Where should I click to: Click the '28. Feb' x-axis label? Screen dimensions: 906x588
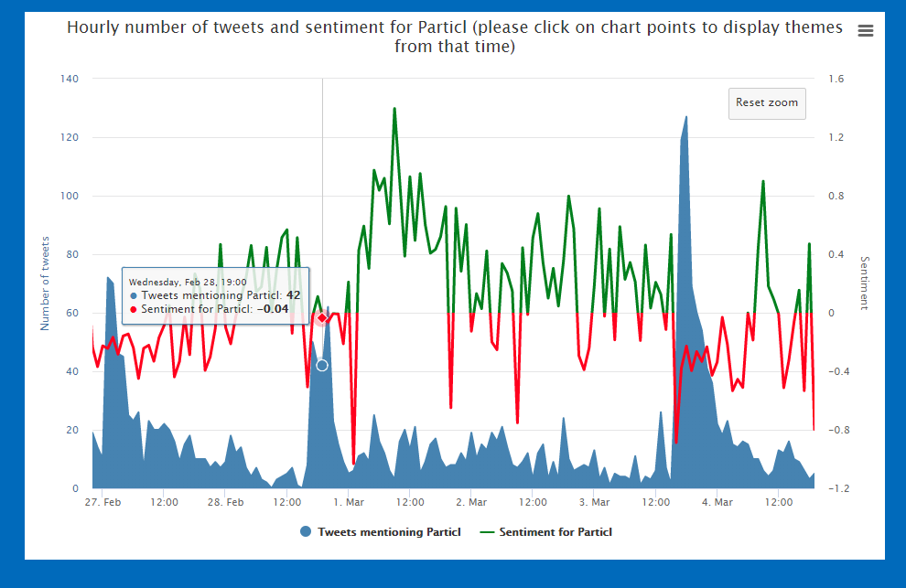225,502
